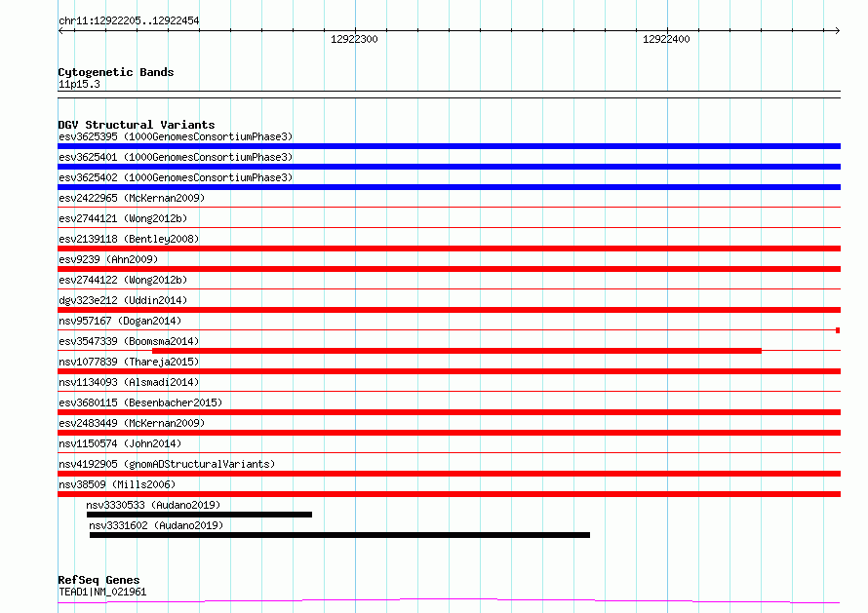The image size is (868, 613).
Task: Open the nsv1134093 (Alsmadi2014) label
Action: coord(129,382)
